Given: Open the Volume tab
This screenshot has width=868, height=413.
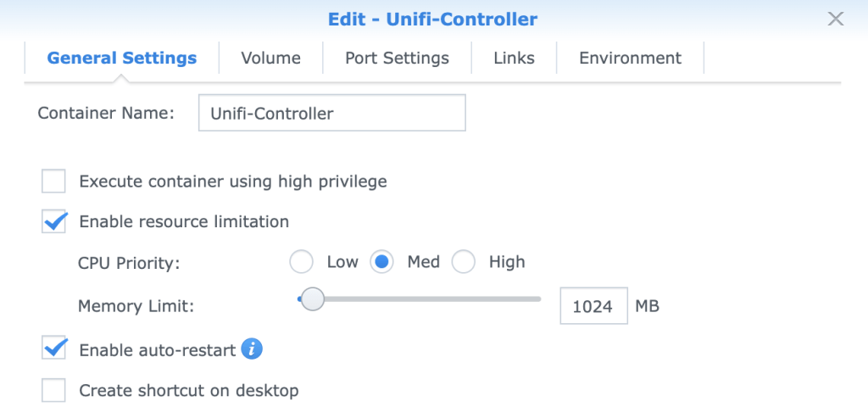Looking at the screenshot, I should [270, 59].
